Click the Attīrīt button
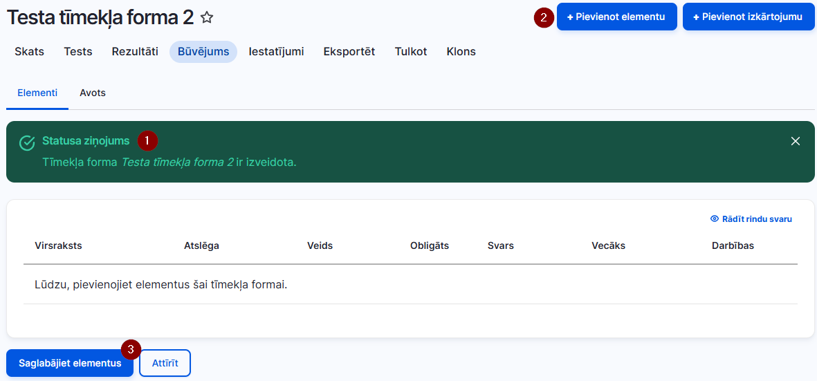 tap(165, 363)
